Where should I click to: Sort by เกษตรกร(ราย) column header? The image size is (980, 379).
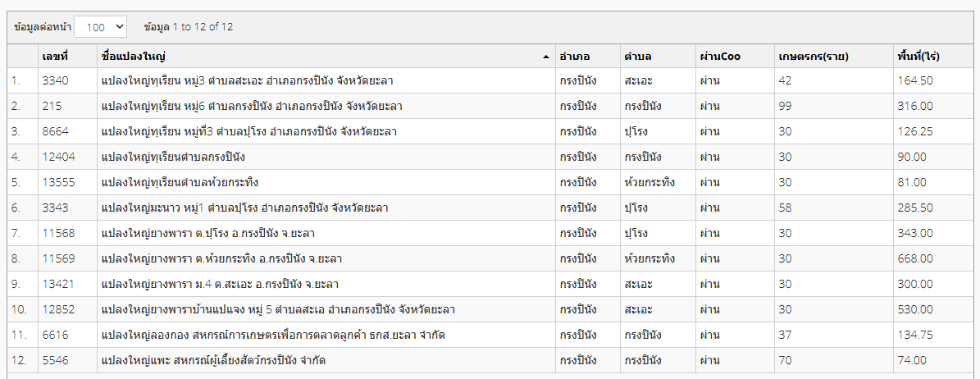click(x=812, y=57)
